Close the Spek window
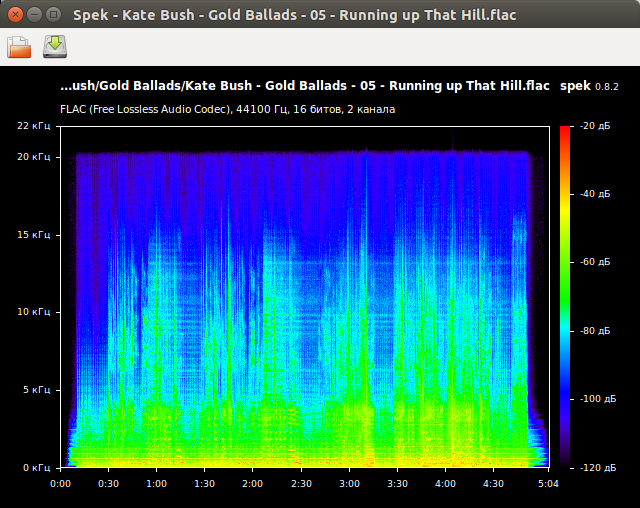 click(15, 14)
